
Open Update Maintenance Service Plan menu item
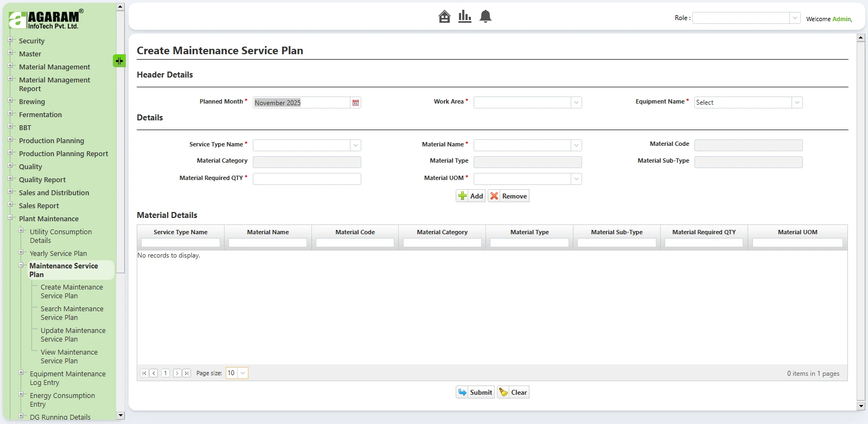[x=73, y=335]
